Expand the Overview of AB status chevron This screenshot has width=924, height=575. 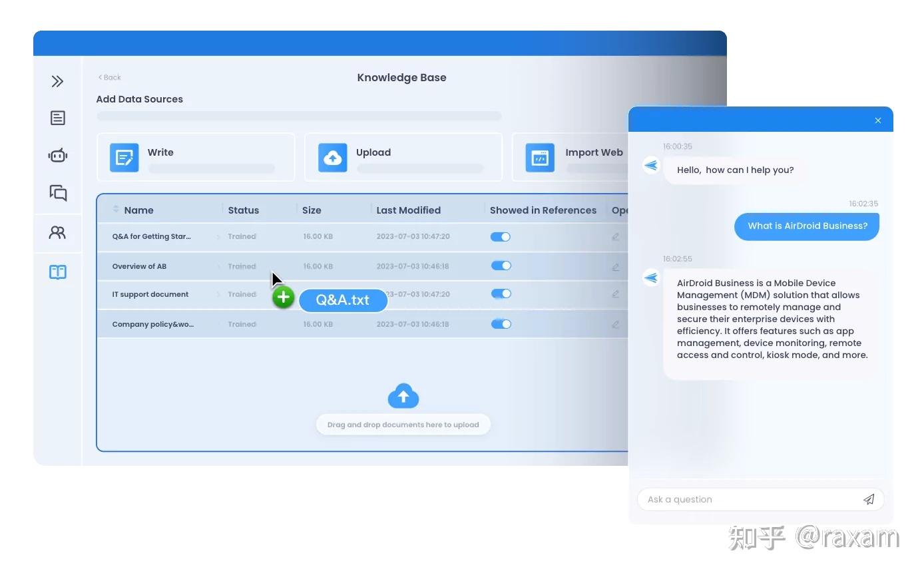point(217,266)
